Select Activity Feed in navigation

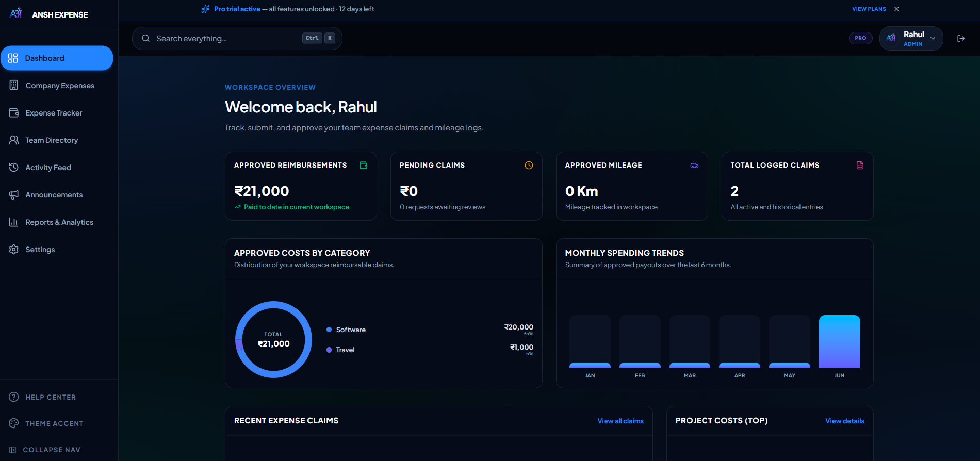[57, 167]
